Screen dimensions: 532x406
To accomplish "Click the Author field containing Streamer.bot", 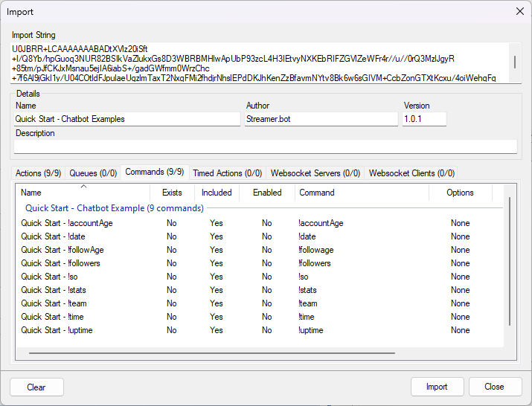I will point(321,119).
